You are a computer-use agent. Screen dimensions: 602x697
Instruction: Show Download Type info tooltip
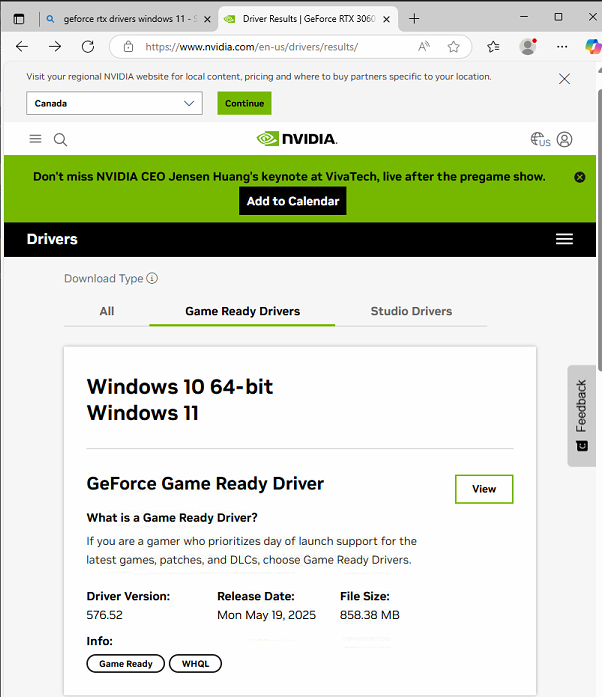[152, 278]
